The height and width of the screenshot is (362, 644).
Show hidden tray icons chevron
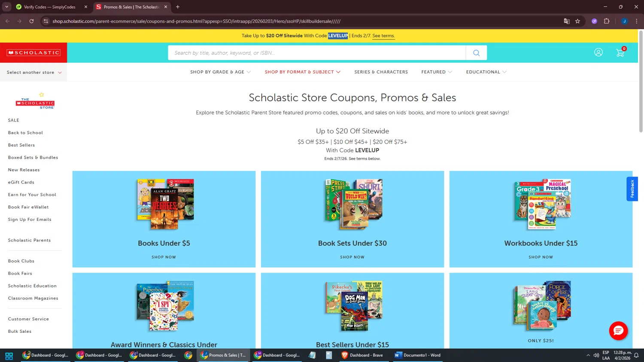pos(588,355)
